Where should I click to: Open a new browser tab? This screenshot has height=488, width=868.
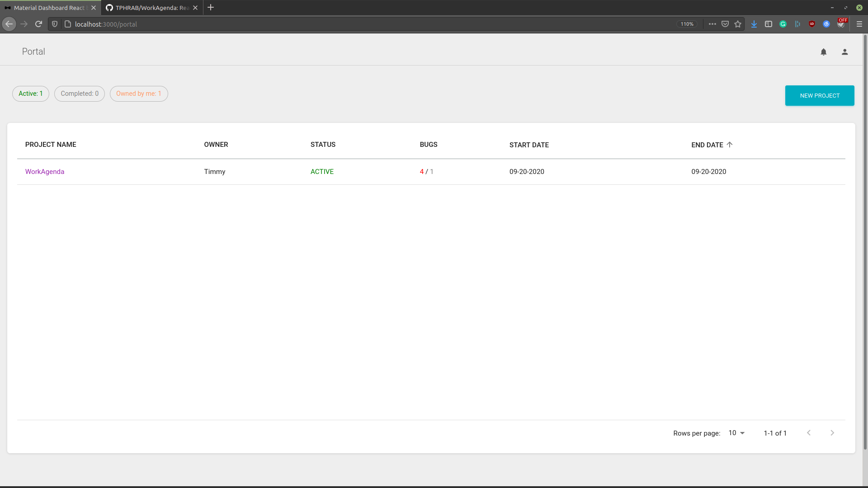tap(211, 8)
